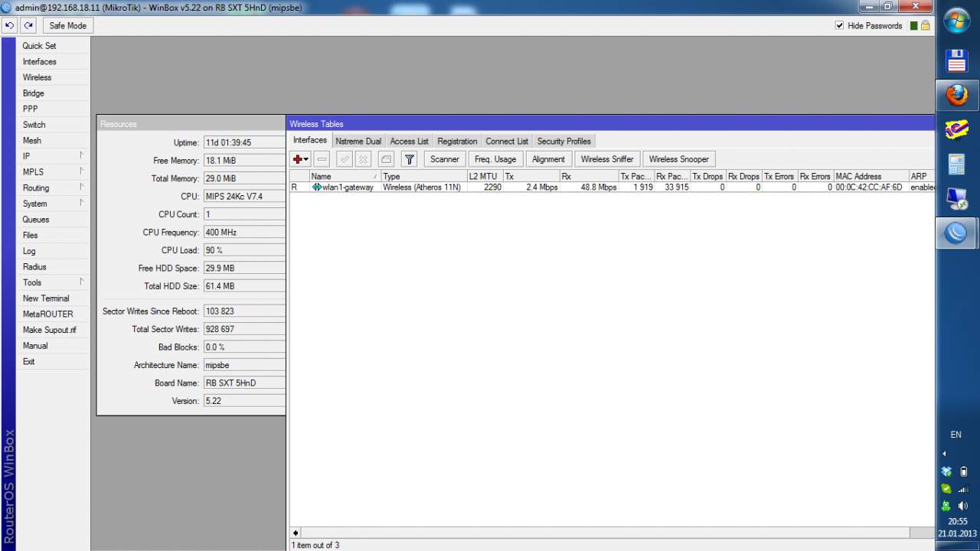This screenshot has width=980, height=551.
Task: Click the Filter funnel icon
Action: coord(410,159)
